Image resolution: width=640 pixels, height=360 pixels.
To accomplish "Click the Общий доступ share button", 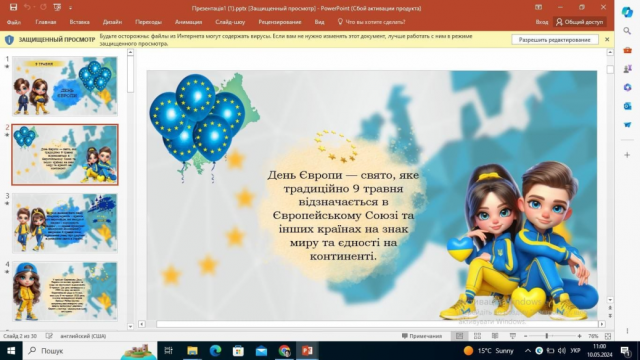I will click(x=580, y=22).
